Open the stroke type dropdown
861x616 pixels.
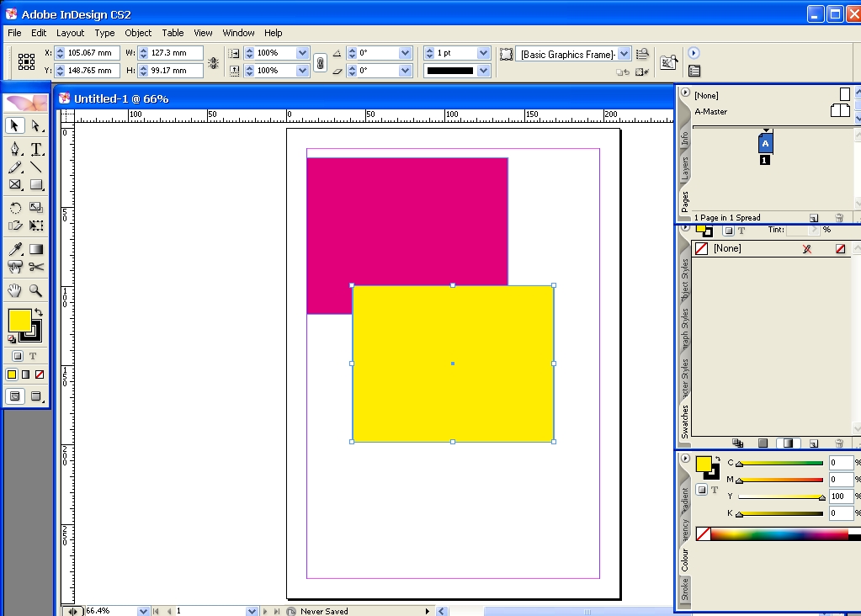(x=483, y=71)
